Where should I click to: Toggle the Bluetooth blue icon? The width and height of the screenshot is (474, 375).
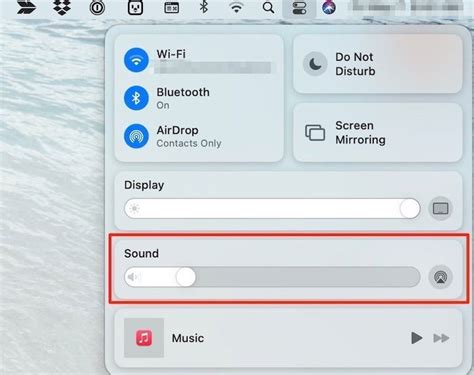(136, 98)
